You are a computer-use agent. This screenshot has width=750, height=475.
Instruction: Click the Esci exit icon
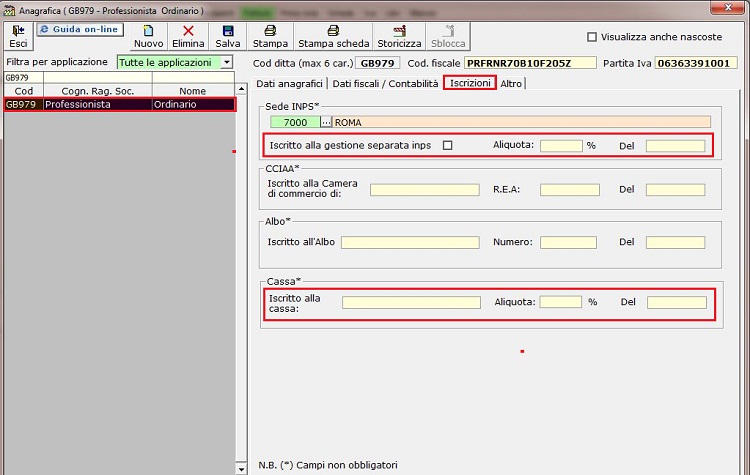coord(18,31)
